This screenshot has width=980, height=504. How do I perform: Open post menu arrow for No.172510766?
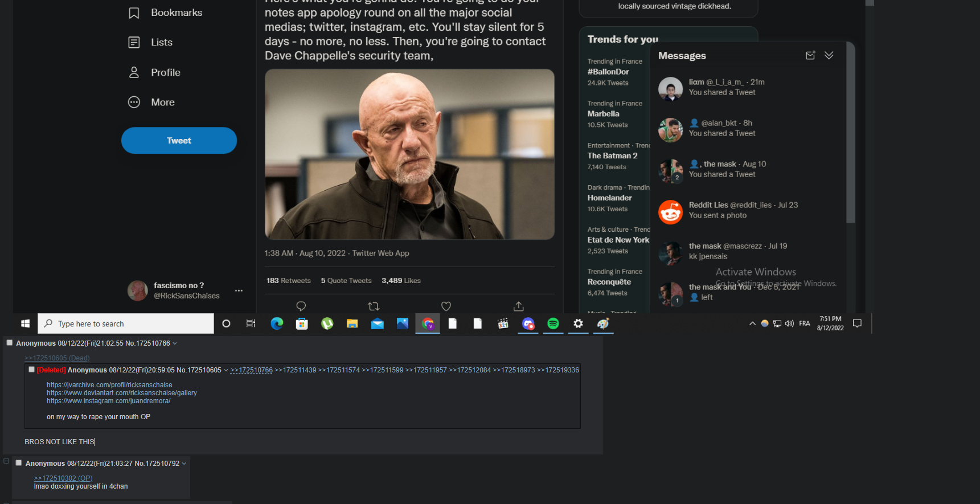tap(175, 343)
